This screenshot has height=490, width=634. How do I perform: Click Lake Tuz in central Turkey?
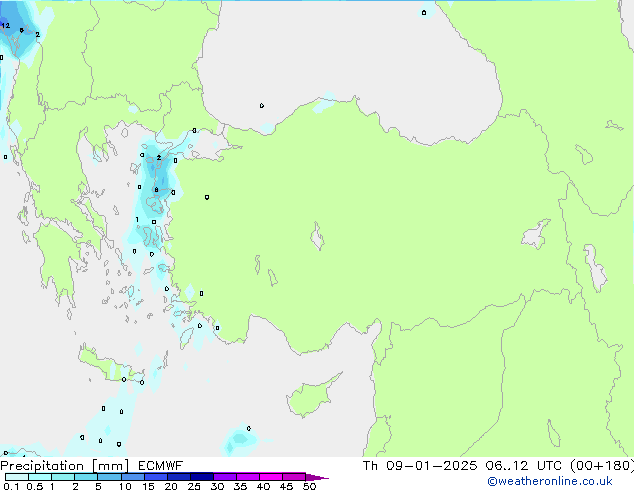coord(318,239)
